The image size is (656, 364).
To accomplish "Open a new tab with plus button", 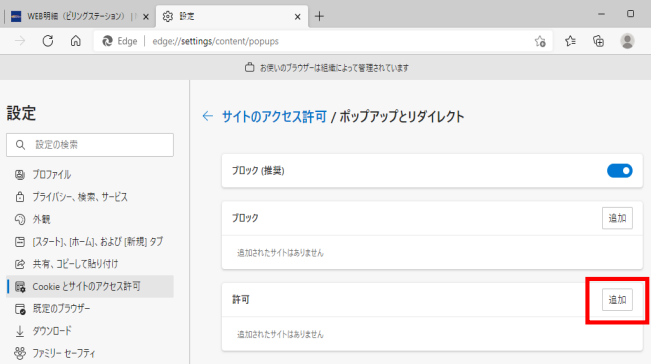I will (x=319, y=16).
